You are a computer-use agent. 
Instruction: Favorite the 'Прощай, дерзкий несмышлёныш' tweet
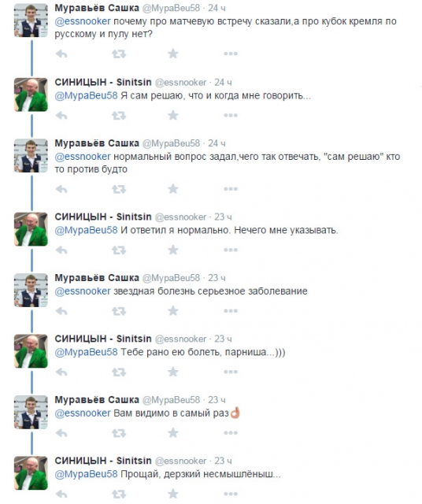pyautogui.click(x=173, y=494)
